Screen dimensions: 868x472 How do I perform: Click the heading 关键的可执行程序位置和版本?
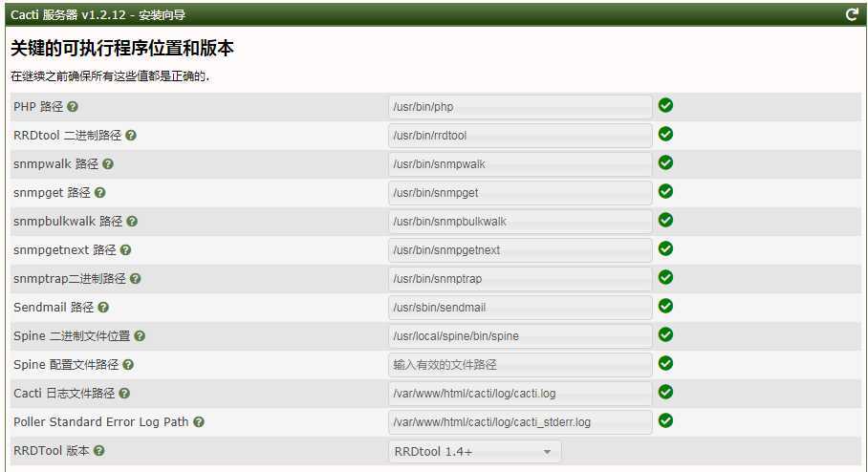pyautogui.click(x=122, y=49)
